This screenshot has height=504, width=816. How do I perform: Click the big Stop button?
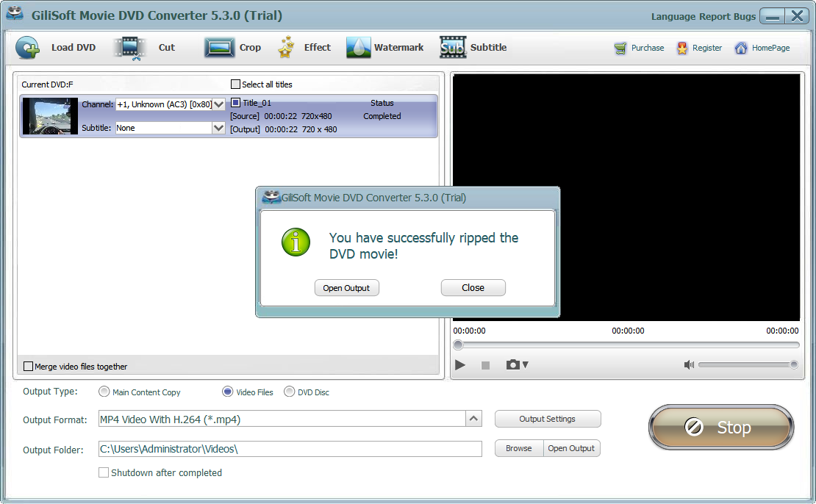(x=720, y=427)
